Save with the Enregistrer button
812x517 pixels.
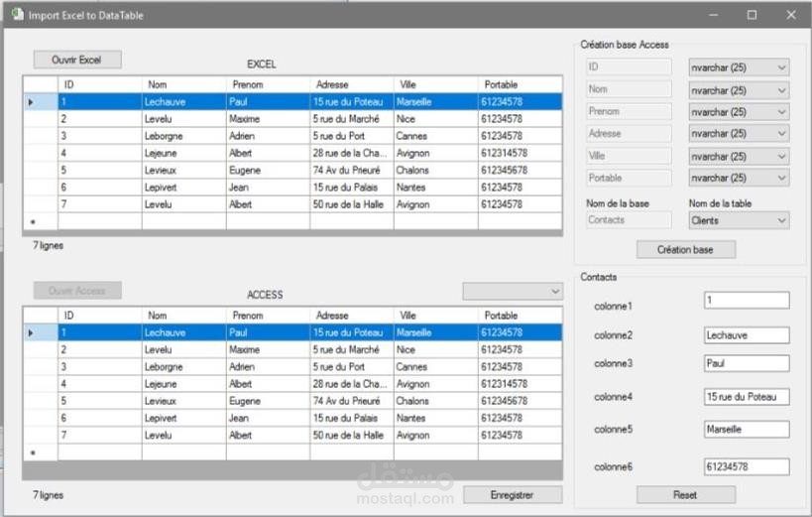513,495
